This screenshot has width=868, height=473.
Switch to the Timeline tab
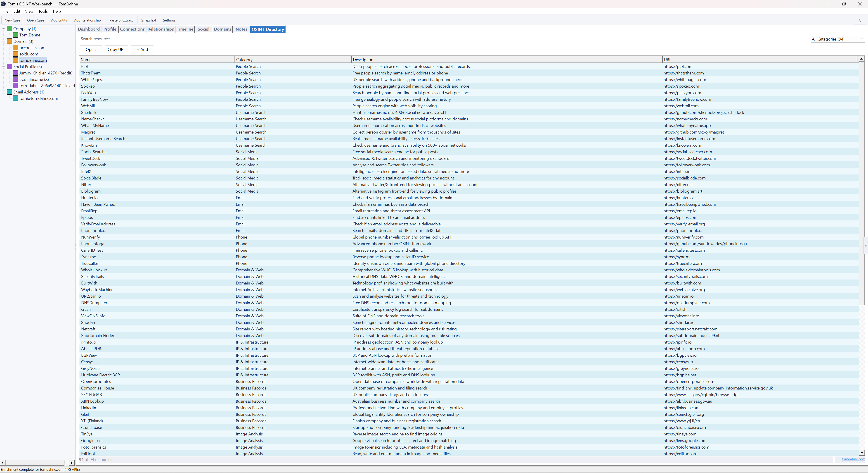pyautogui.click(x=185, y=29)
